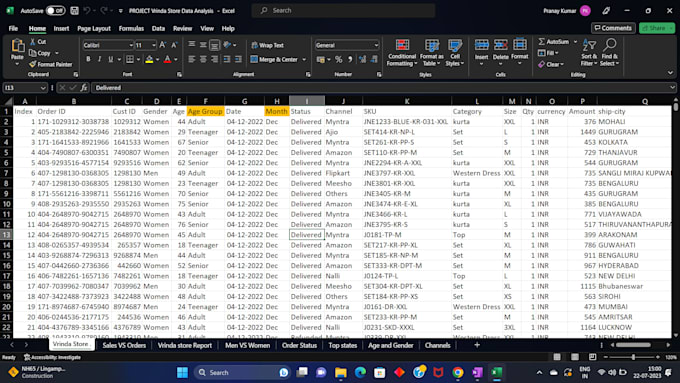Viewport: 680px width, 383px height.
Task: Click the Percent Style icon
Action: point(339,59)
